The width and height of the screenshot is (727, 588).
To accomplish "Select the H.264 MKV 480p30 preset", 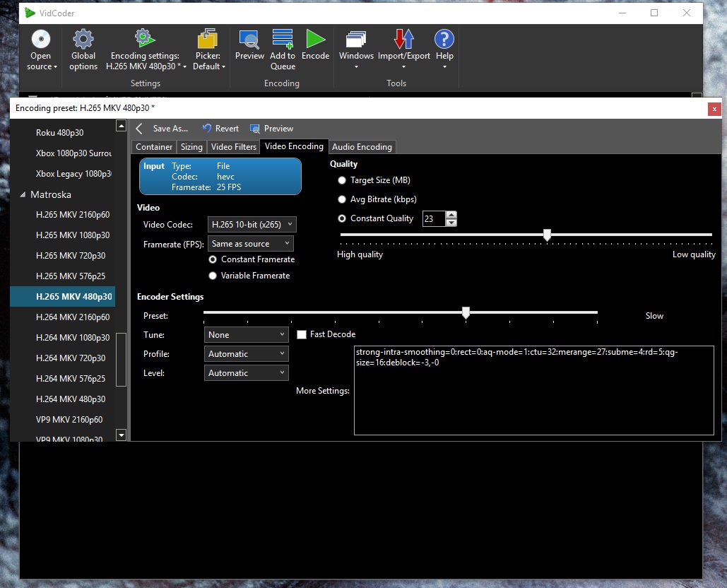I will click(71, 399).
